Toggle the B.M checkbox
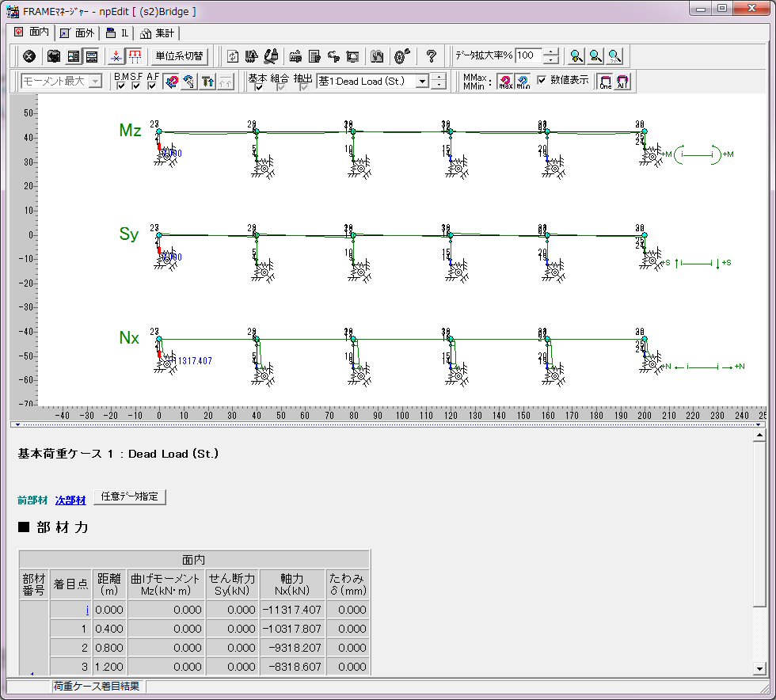This screenshot has height=700, width=776. click(x=121, y=86)
